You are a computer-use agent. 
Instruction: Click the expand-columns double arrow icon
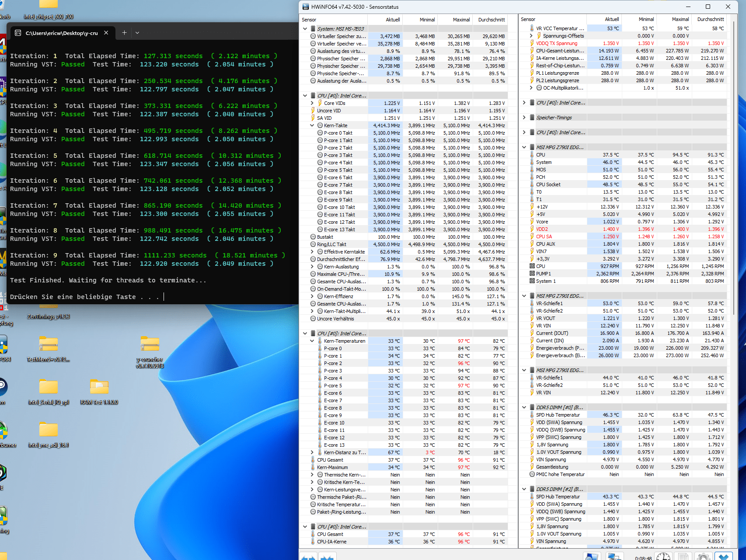click(x=308, y=557)
